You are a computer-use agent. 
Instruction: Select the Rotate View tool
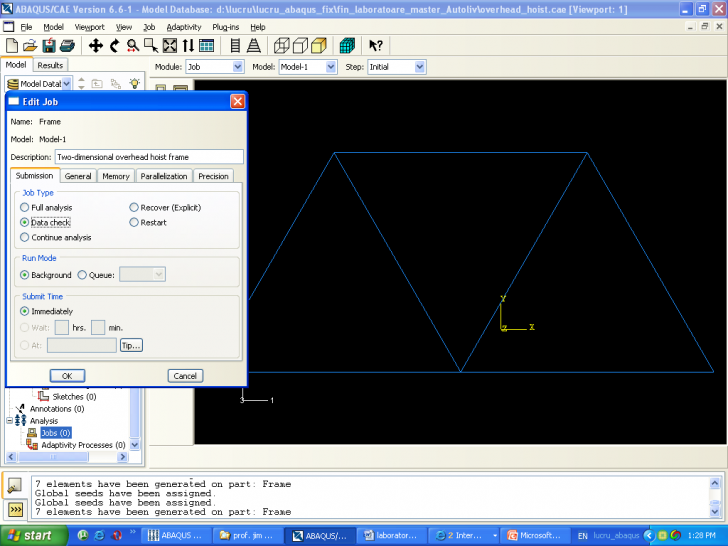pos(115,46)
